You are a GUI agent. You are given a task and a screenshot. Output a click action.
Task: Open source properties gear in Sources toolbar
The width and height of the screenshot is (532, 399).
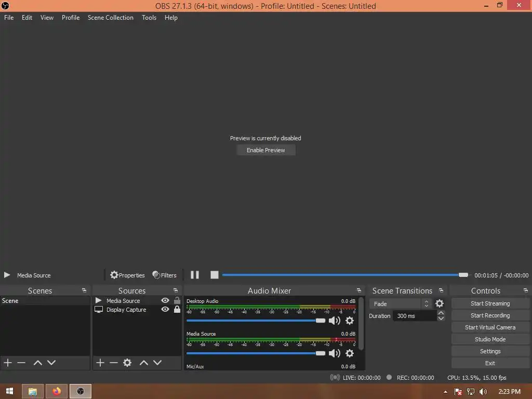click(x=127, y=363)
